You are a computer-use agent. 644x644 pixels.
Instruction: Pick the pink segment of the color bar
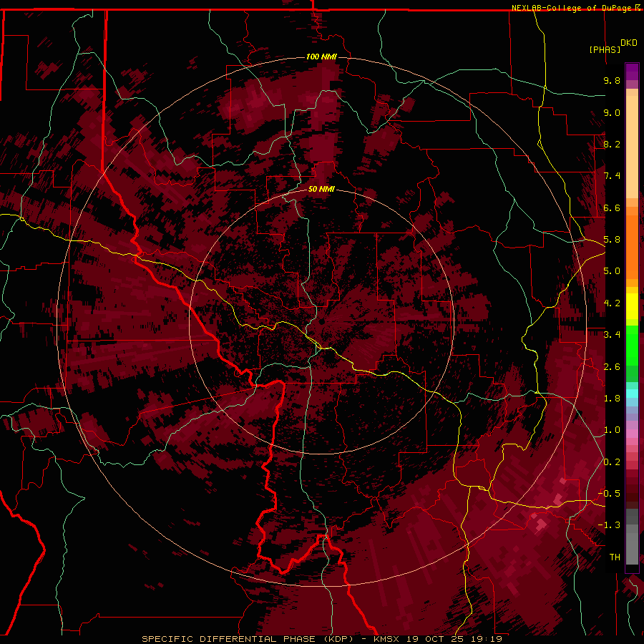[632, 434]
